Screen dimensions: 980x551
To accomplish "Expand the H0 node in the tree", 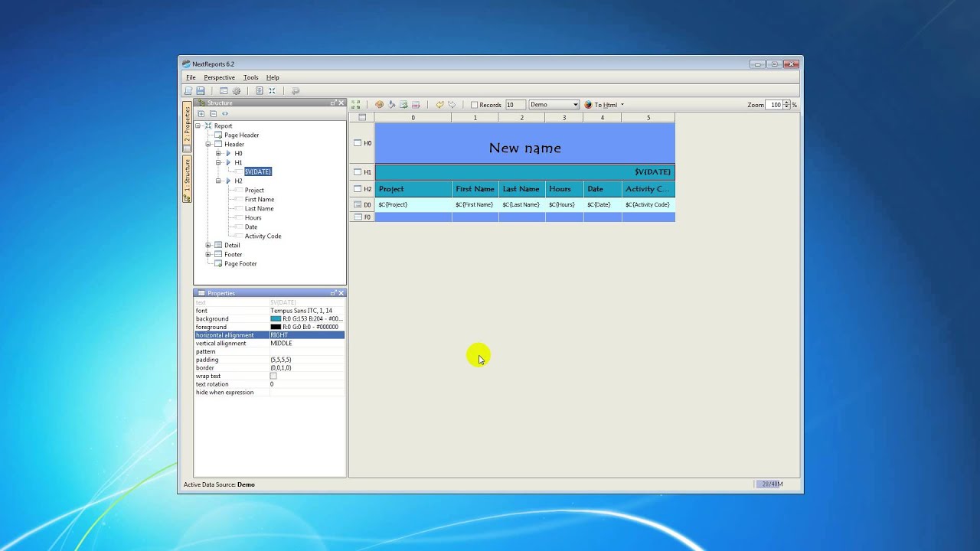I will [x=218, y=153].
